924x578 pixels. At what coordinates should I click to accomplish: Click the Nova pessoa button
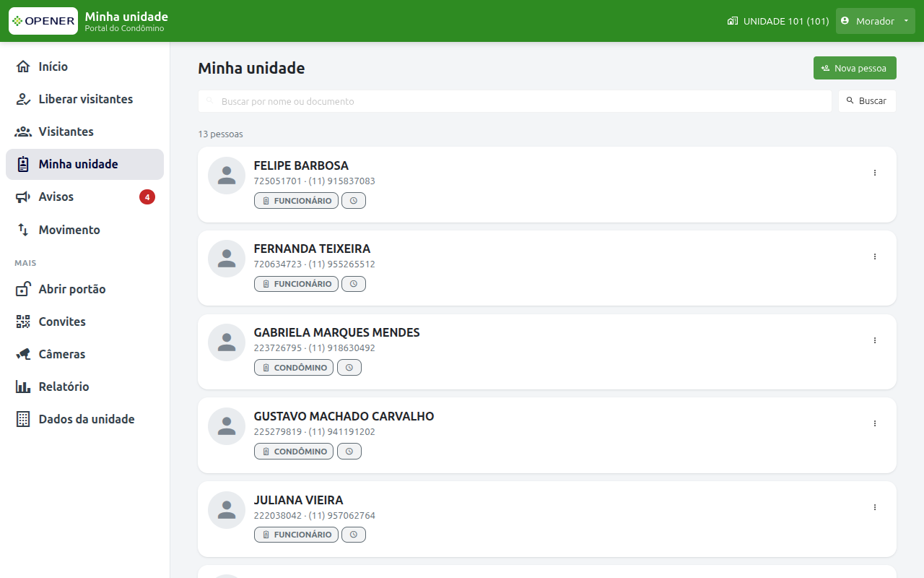pyautogui.click(x=855, y=68)
